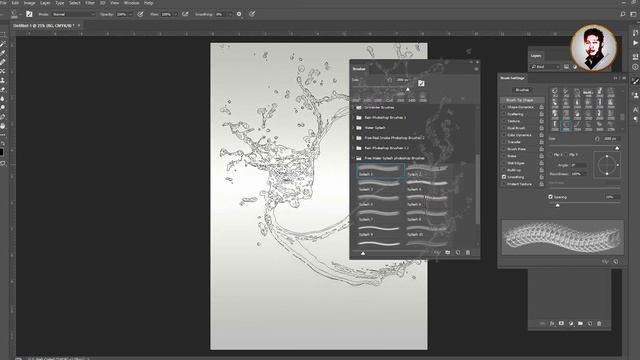
Task: Adjust brush thumbnail zoom slider in Brushes panel
Action: coord(363,253)
